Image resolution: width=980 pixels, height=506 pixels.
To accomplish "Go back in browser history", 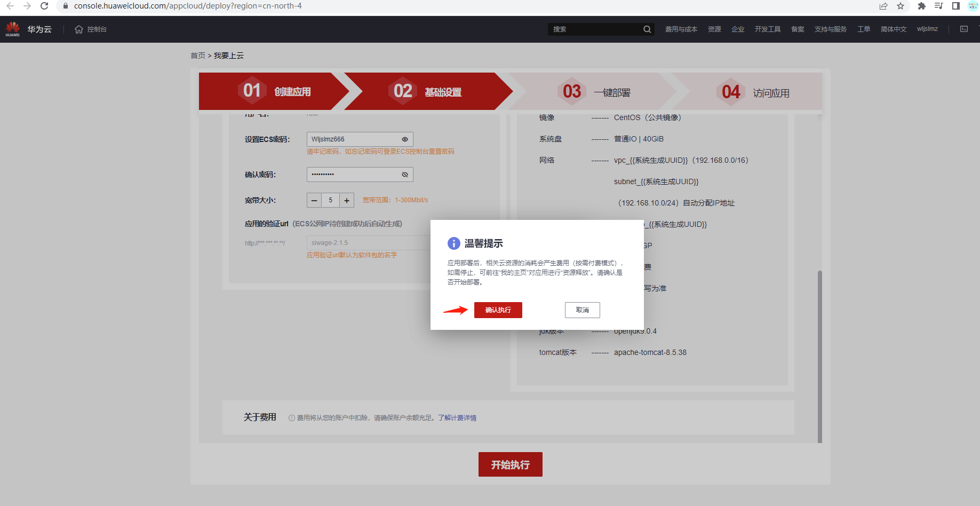I will pos(10,6).
